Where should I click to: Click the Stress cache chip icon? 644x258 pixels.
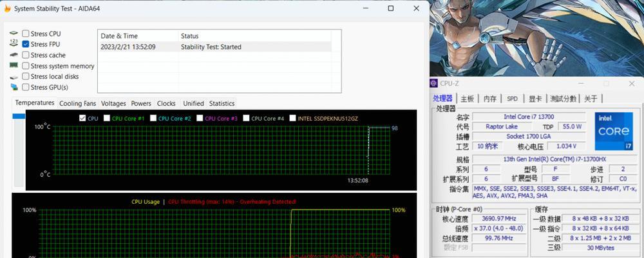click(14, 55)
